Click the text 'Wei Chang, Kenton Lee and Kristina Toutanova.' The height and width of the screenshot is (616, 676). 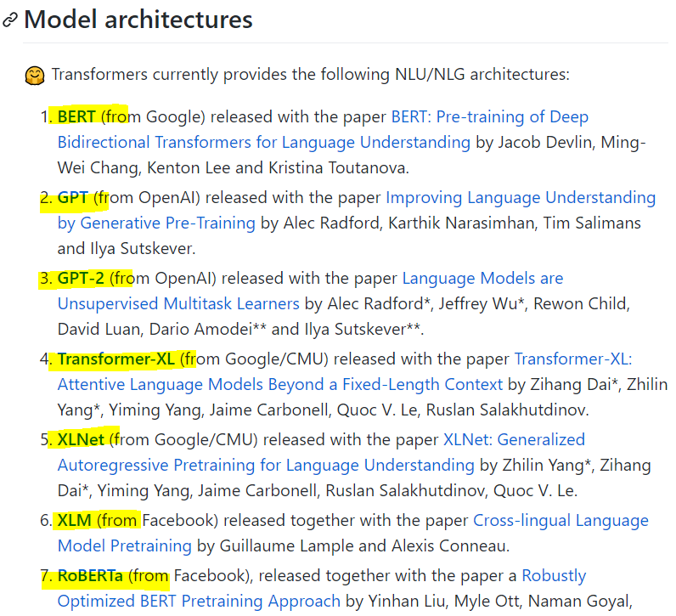click(234, 167)
